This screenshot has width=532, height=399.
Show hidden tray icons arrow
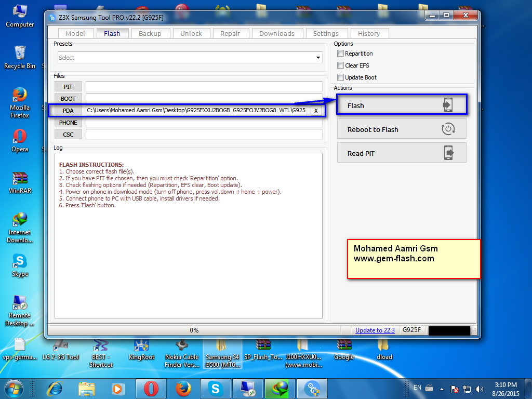click(442, 389)
